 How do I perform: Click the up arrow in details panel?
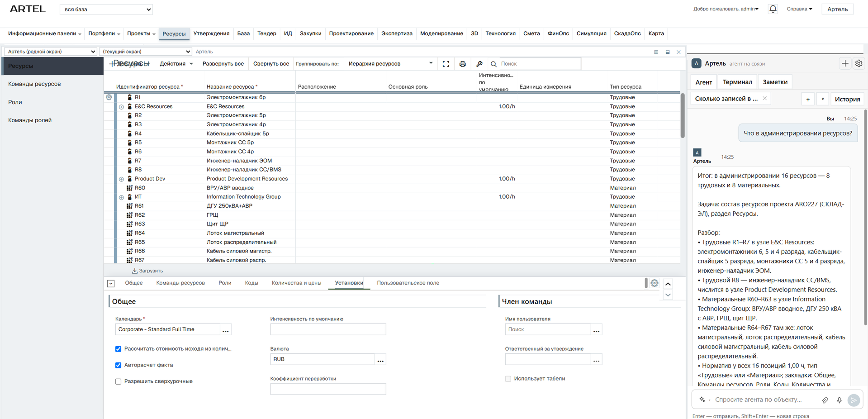coord(668,284)
